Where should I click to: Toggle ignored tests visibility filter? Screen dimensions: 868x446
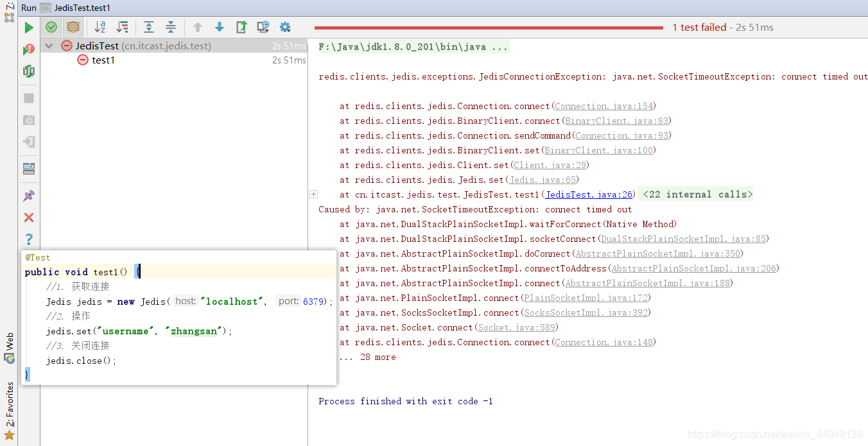click(73, 28)
